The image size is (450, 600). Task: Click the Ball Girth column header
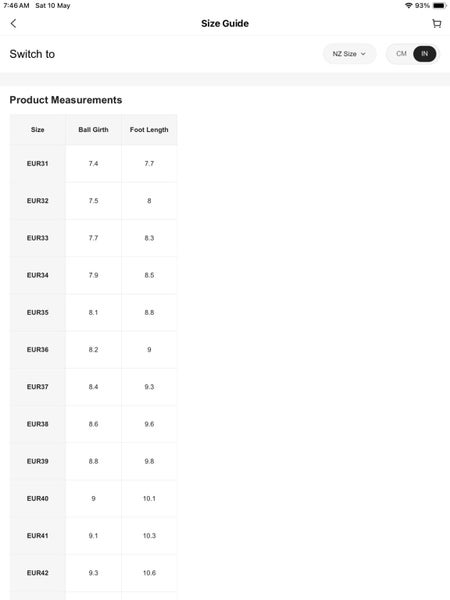[x=93, y=130]
